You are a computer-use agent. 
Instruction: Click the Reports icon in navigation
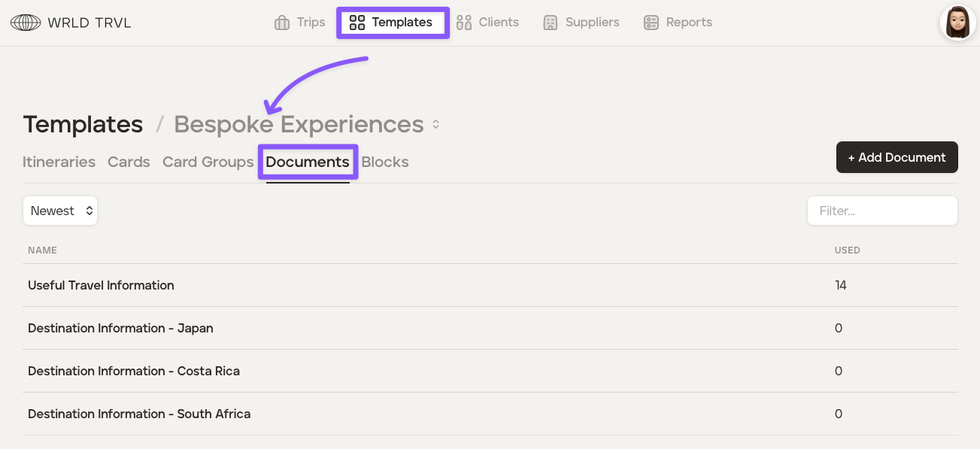click(651, 23)
